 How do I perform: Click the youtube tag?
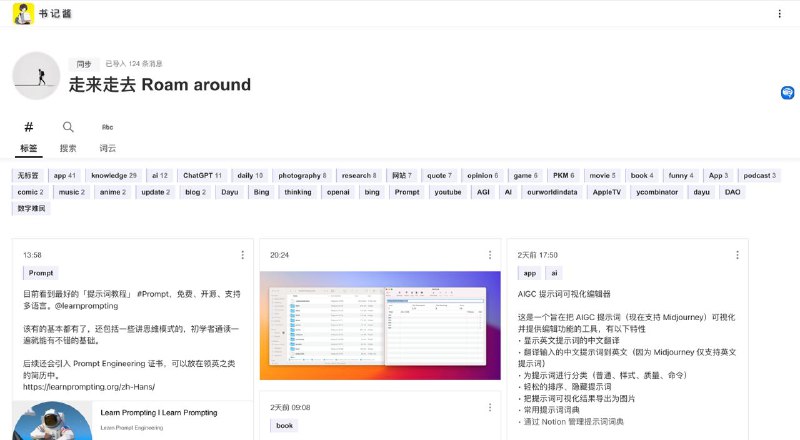pos(447,192)
